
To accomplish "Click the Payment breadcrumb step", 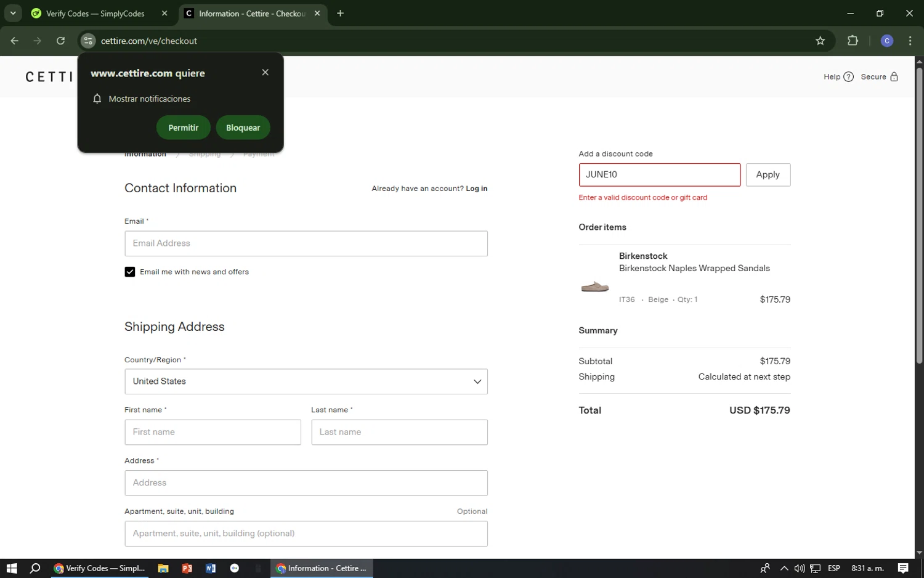I will pyautogui.click(x=259, y=154).
